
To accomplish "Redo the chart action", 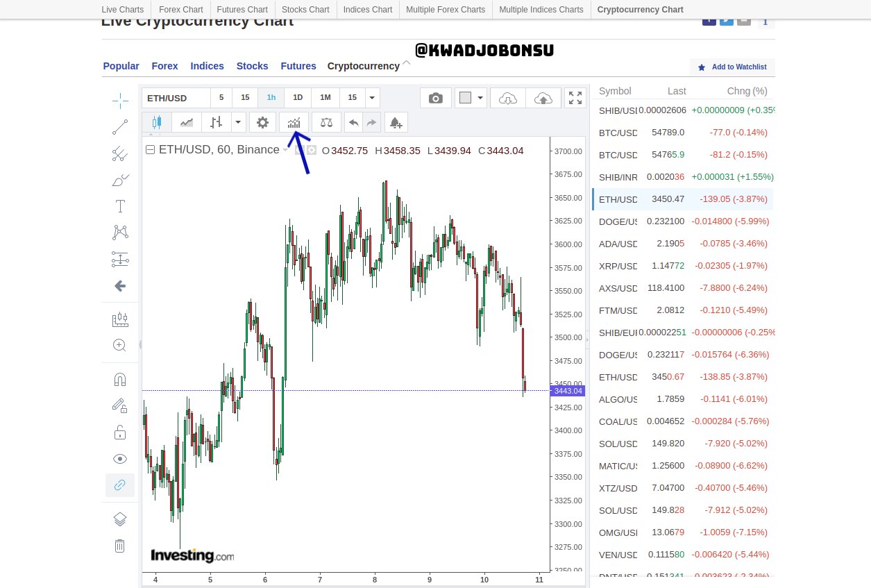I will point(372,123).
